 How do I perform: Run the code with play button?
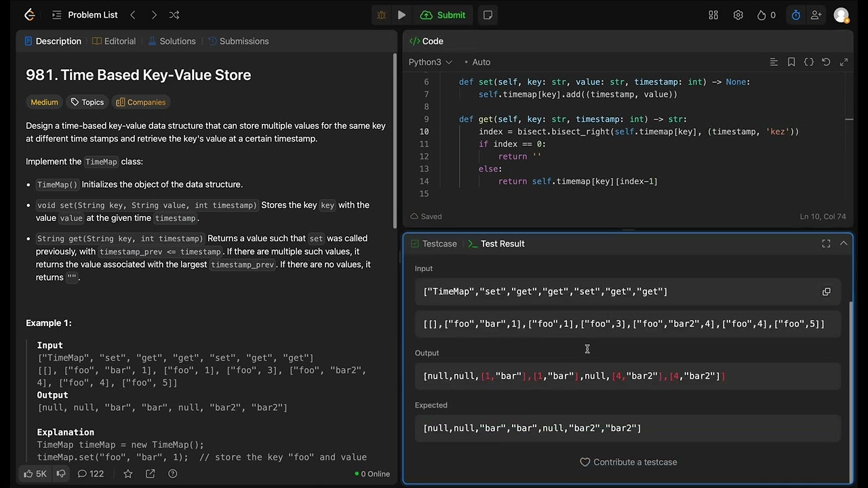coord(402,15)
